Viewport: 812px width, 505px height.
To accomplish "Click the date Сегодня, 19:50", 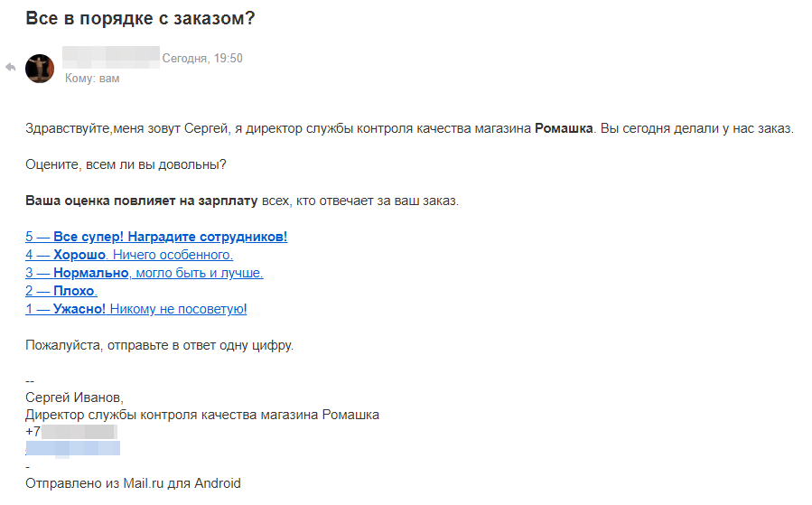I will pyautogui.click(x=202, y=59).
